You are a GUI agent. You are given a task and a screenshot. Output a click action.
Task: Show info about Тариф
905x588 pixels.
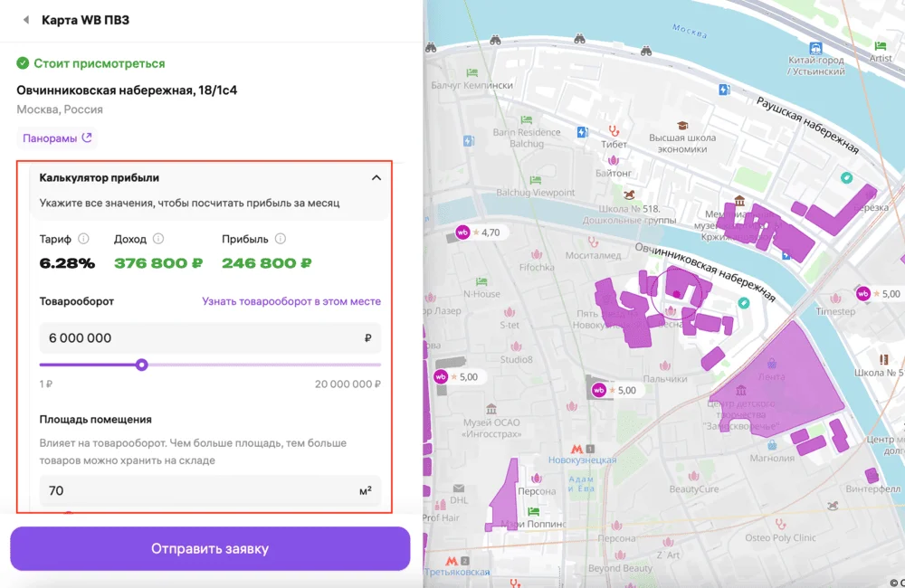coord(83,238)
